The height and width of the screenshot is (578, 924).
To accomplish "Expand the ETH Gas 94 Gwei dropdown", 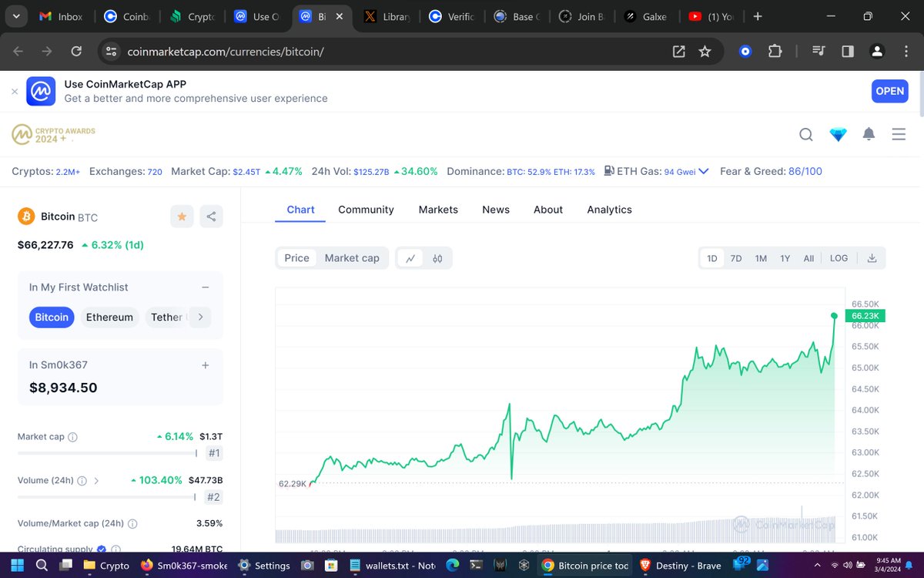I will pyautogui.click(x=702, y=172).
